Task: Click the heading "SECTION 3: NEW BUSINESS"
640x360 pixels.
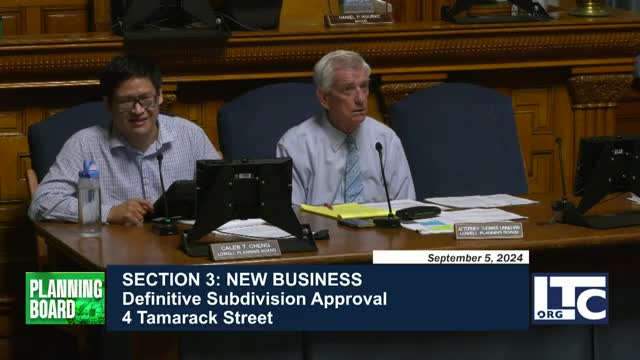Action: (242, 280)
